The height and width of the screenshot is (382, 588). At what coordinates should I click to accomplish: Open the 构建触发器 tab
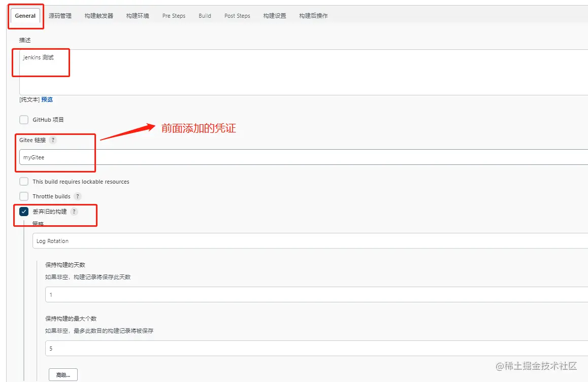point(99,16)
